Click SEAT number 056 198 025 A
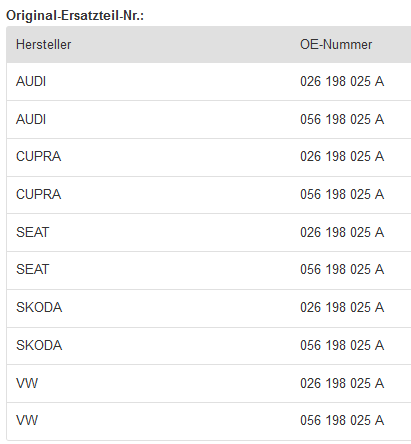 (342, 269)
